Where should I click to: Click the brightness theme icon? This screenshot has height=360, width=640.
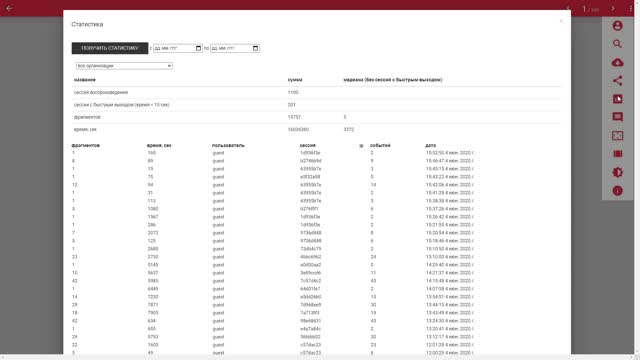(617, 172)
